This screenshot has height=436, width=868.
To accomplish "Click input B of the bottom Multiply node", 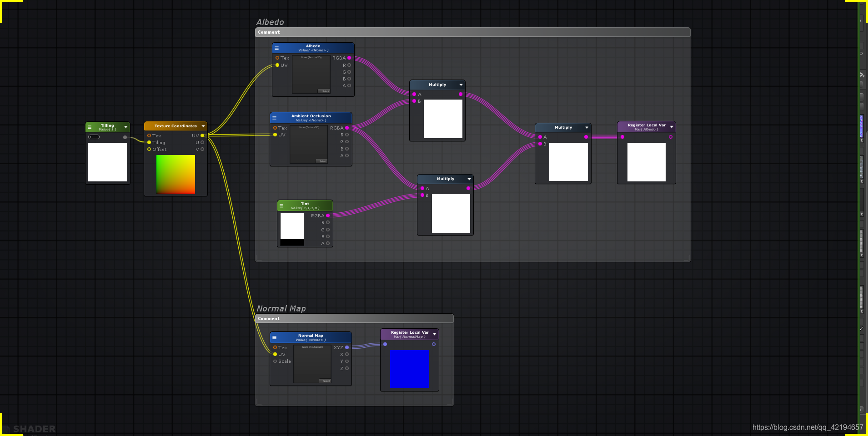I will (x=422, y=195).
